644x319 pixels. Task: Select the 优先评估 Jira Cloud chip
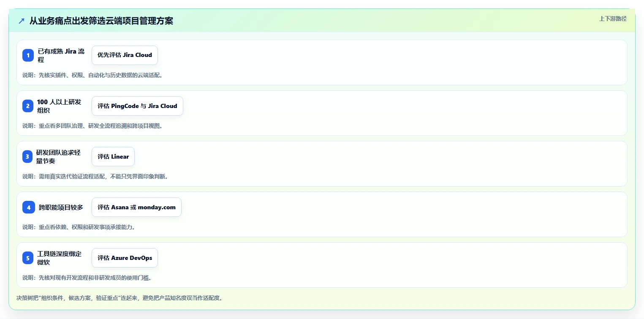pyautogui.click(x=125, y=55)
